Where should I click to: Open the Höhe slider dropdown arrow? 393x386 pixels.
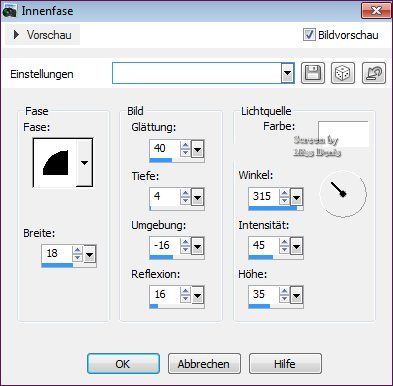(x=297, y=296)
